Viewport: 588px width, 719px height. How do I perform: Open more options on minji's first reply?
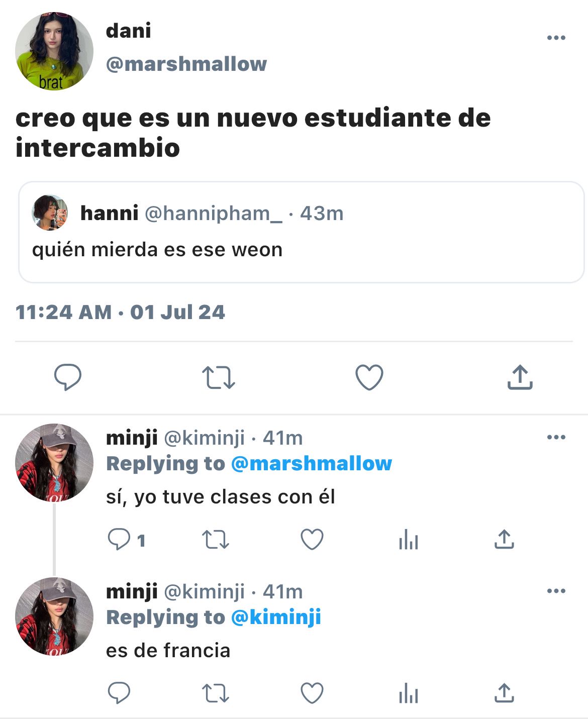(556, 437)
